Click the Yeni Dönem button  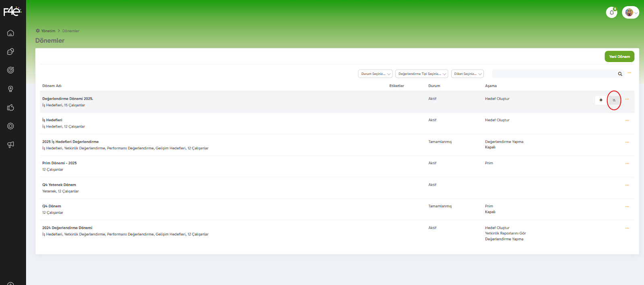tap(619, 57)
